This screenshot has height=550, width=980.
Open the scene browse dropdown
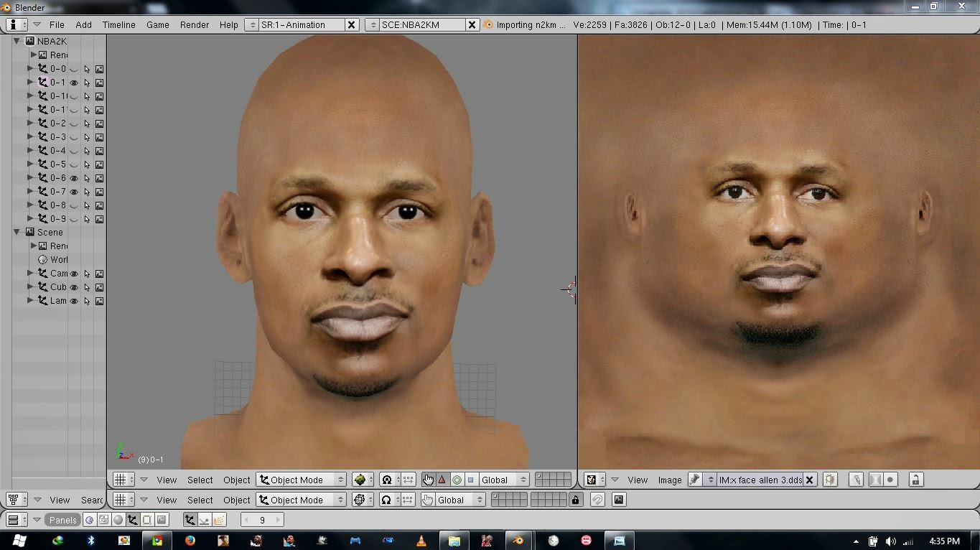click(372, 24)
